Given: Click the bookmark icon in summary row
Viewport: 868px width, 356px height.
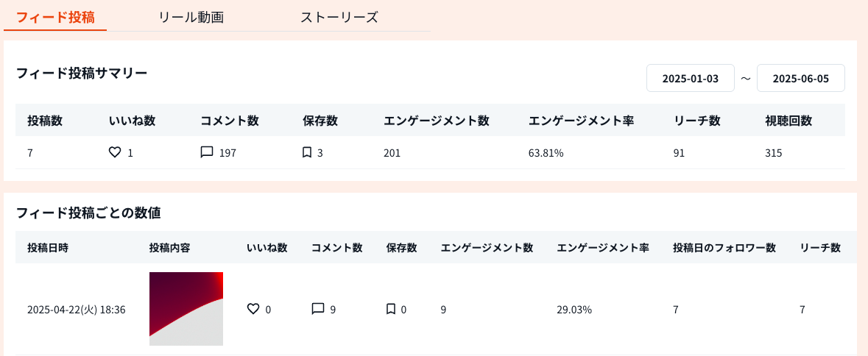Looking at the screenshot, I should [x=307, y=153].
